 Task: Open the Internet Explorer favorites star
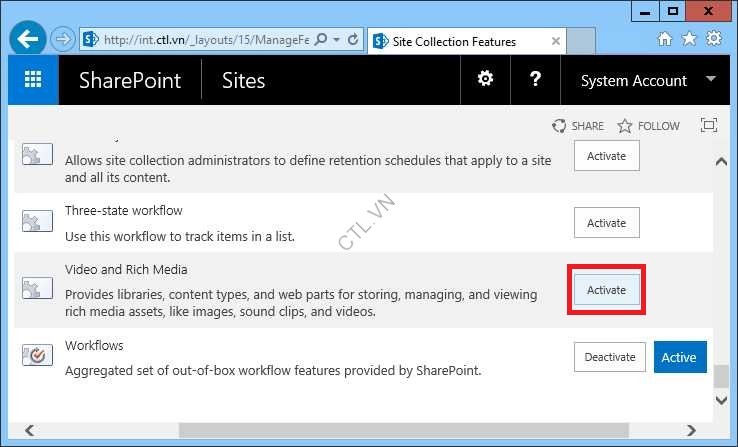coord(689,39)
